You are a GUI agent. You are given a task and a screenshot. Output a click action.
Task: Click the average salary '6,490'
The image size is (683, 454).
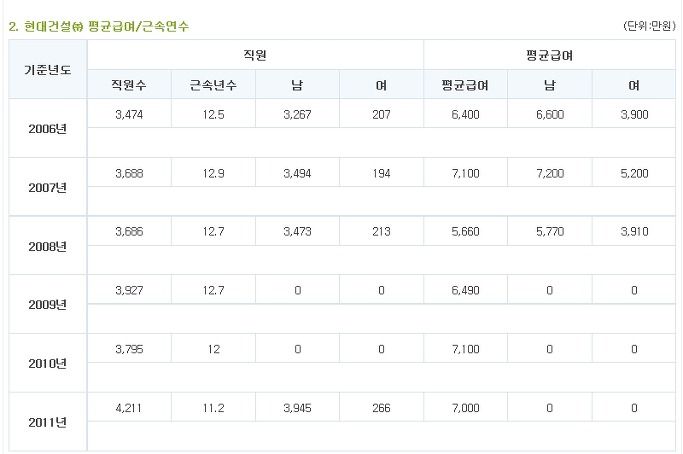tap(465, 290)
